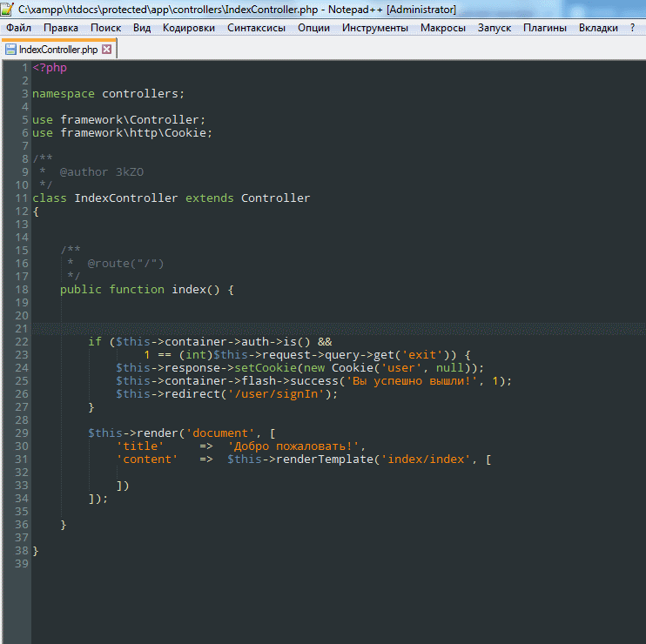Open the Файл menu
Viewport: 646px width, 644px height.
pyautogui.click(x=18, y=28)
